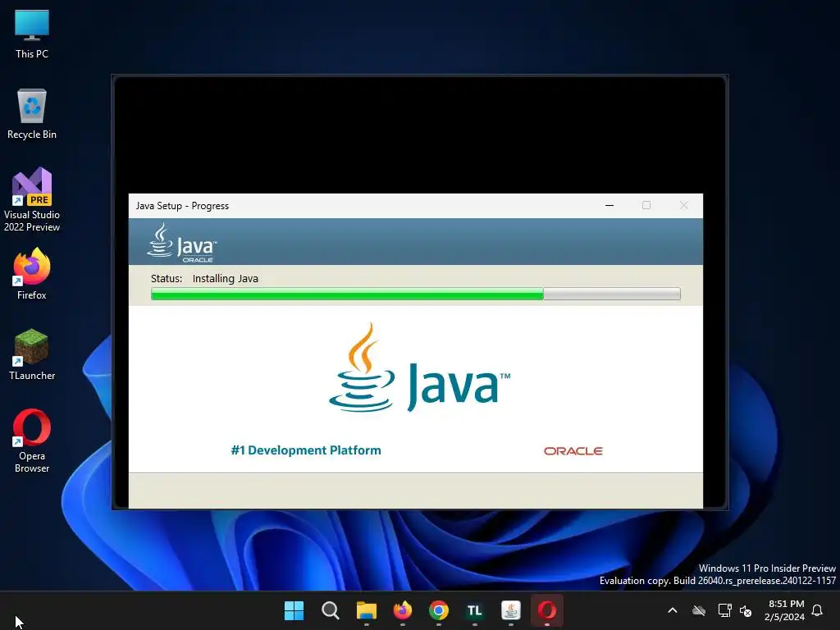Select Visual Studio 2022 Preview shortcut
Viewport: 840px width, 630px height.
coord(32,199)
